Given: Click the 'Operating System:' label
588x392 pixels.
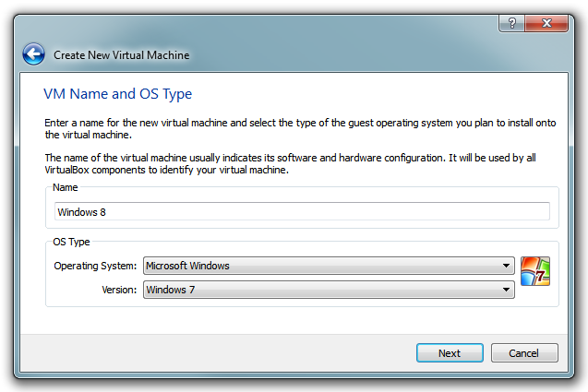Looking at the screenshot, I should coord(95,266).
